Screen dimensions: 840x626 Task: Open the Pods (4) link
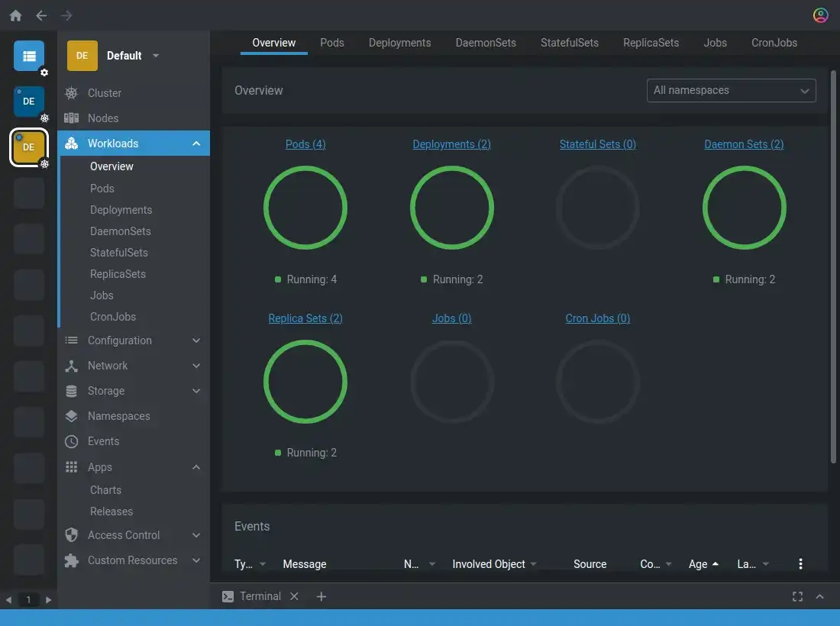[305, 144]
